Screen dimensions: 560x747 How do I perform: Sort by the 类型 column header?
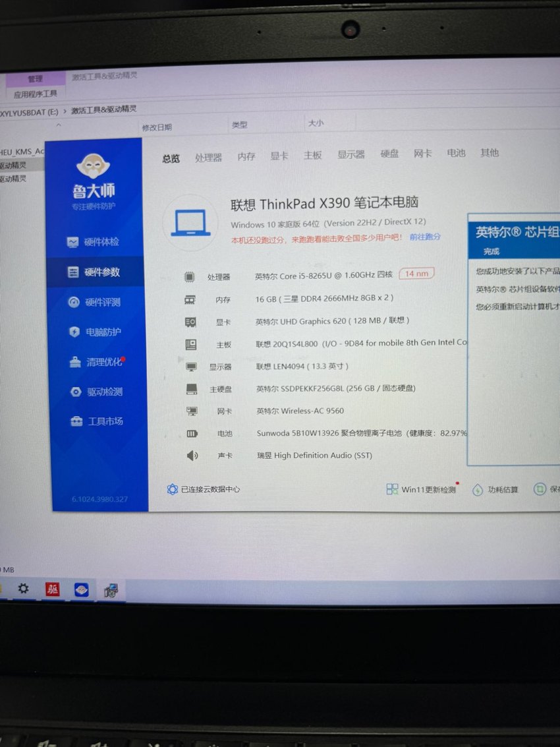pos(240,125)
